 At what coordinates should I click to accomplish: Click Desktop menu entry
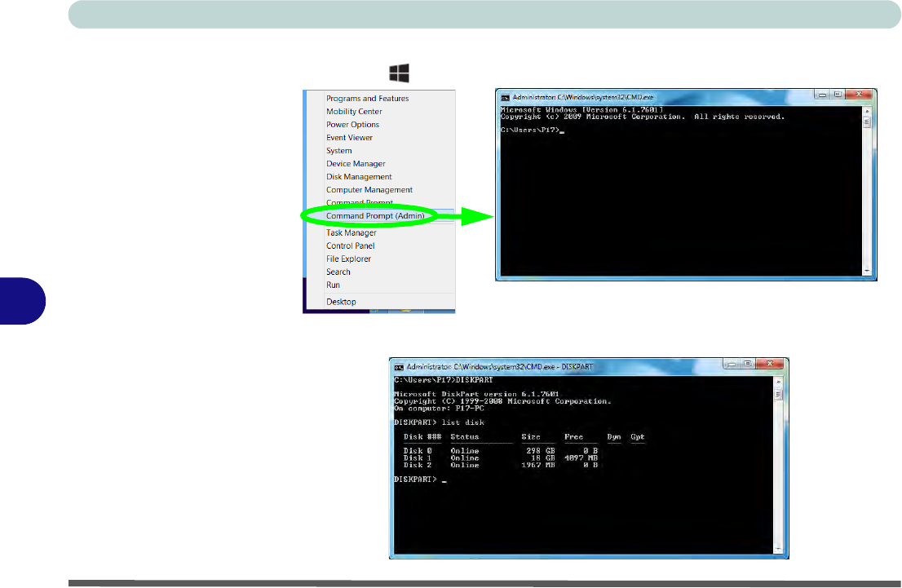[x=341, y=302]
